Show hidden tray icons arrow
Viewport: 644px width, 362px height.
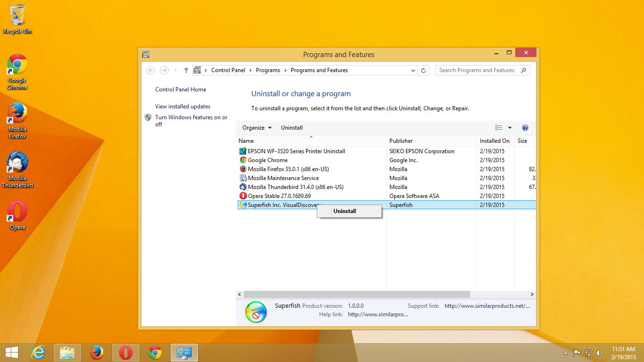[566, 353]
